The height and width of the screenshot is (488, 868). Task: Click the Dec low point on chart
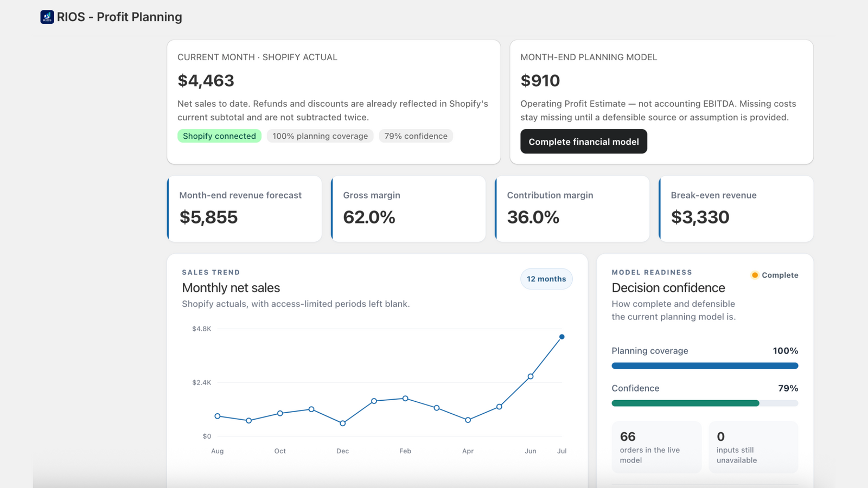click(343, 423)
